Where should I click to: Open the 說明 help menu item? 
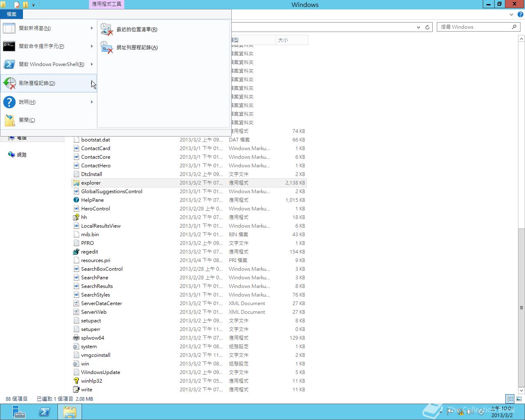point(48,102)
